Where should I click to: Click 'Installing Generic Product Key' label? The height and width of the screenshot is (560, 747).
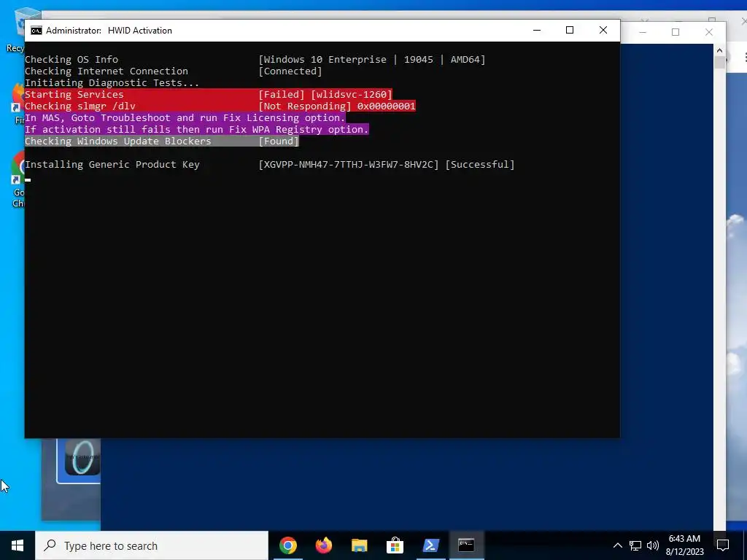click(112, 164)
